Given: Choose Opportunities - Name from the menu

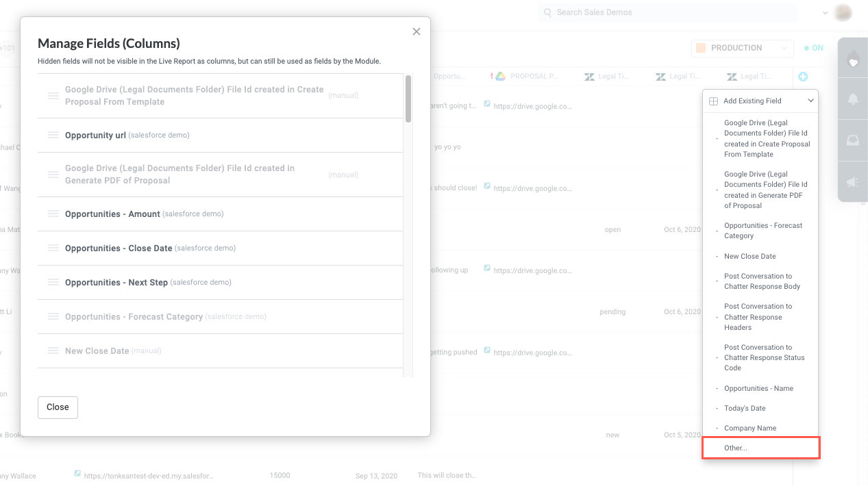Looking at the screenshot, I should (758, 388).
